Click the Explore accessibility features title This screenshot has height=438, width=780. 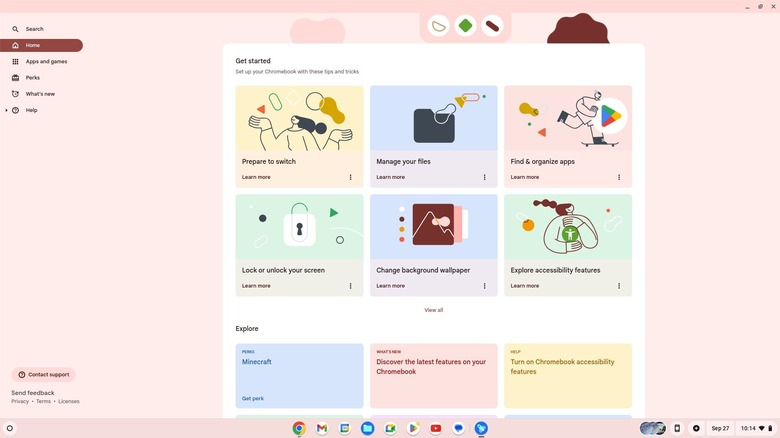pos(555,270)
